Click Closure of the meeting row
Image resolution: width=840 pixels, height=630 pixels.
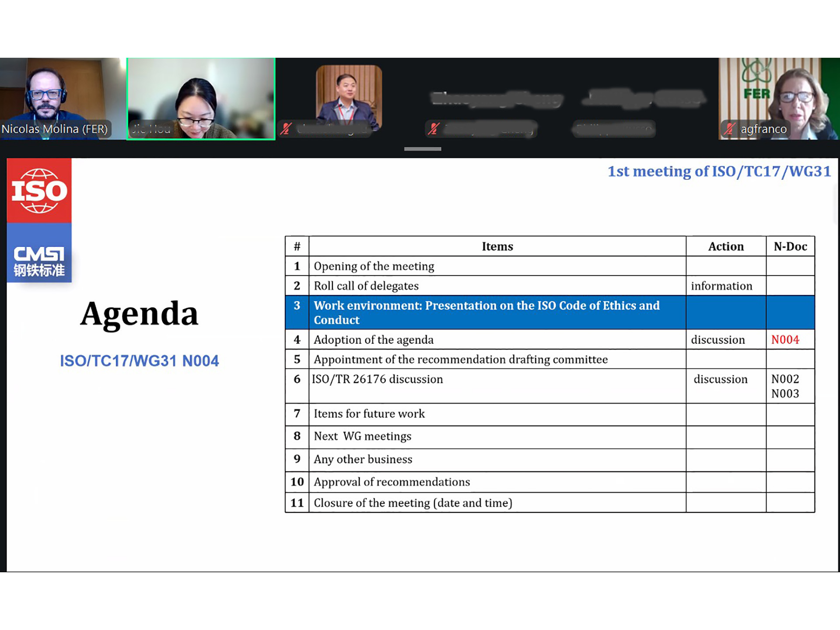click(x=413, y=503)
